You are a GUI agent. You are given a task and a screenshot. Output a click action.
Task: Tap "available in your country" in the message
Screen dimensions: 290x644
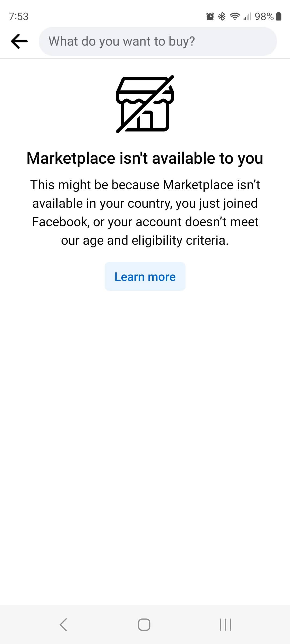click(x=102, y=203)
